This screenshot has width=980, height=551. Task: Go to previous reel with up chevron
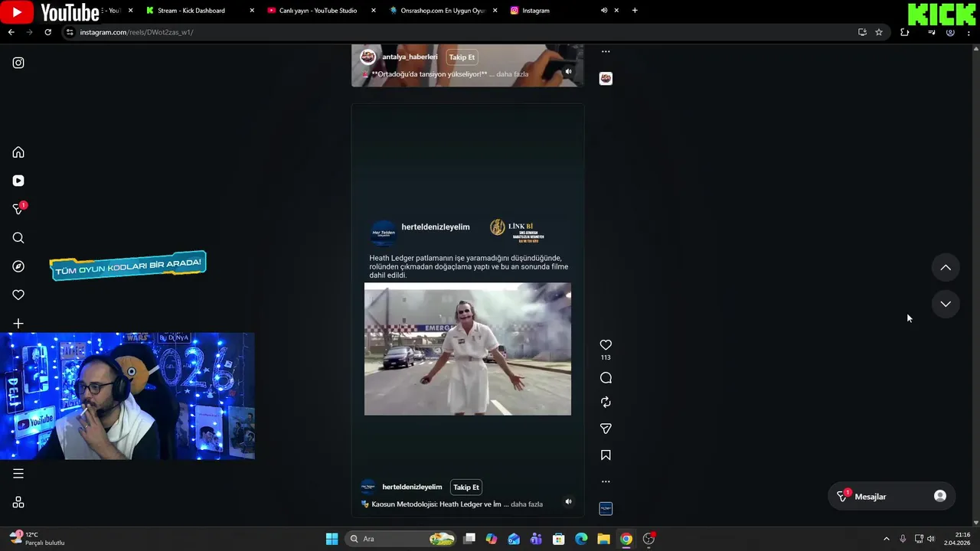[x=946, y=267]
